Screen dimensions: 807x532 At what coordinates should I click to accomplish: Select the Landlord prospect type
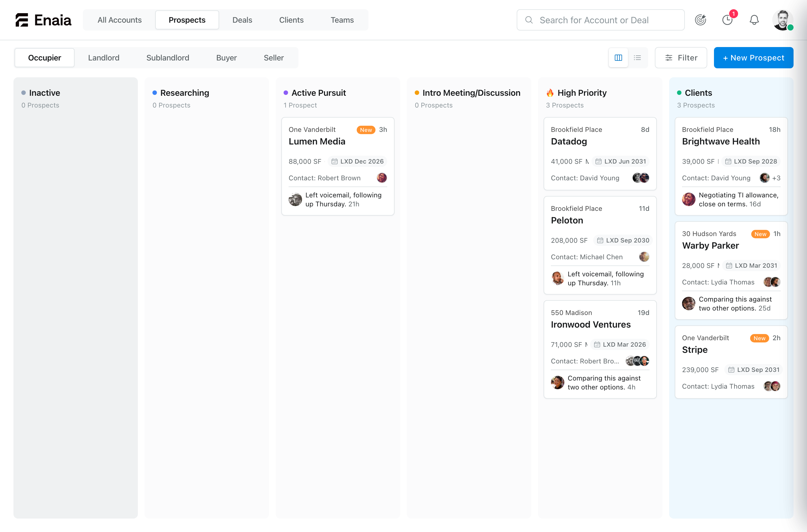point(104,58)
